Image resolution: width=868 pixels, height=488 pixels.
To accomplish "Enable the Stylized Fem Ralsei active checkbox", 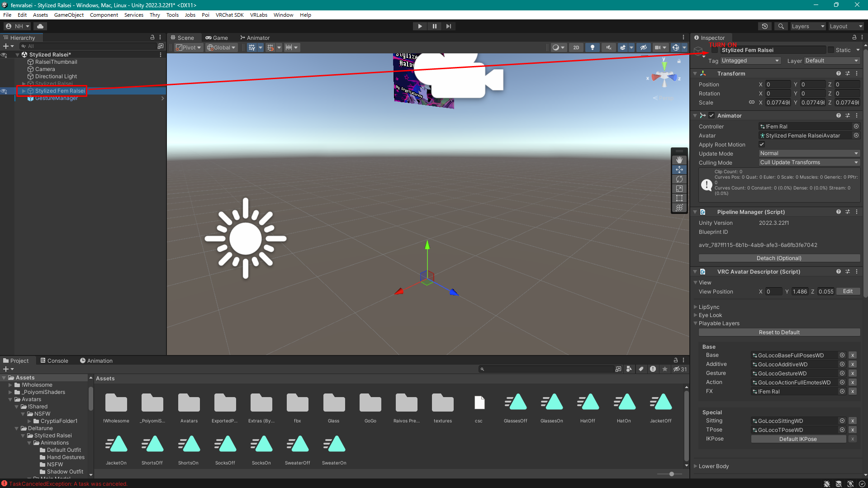I will tap(714, 50).
